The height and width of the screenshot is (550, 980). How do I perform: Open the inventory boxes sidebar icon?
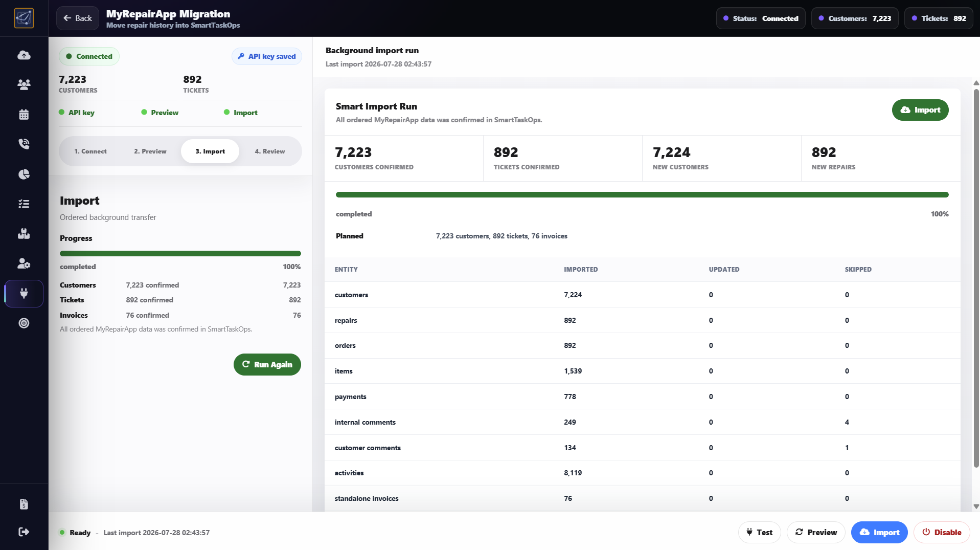click(x=24, y=234)
